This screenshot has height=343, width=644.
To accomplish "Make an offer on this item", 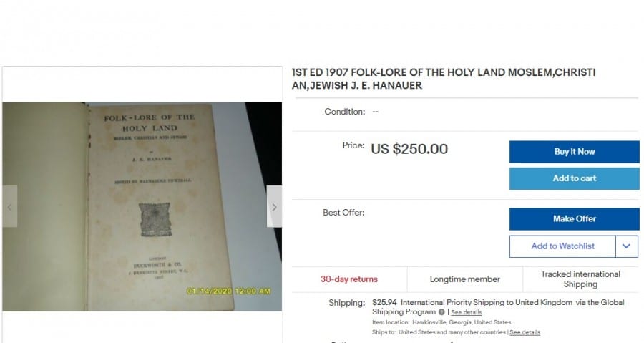I will [x=574, y=219].
